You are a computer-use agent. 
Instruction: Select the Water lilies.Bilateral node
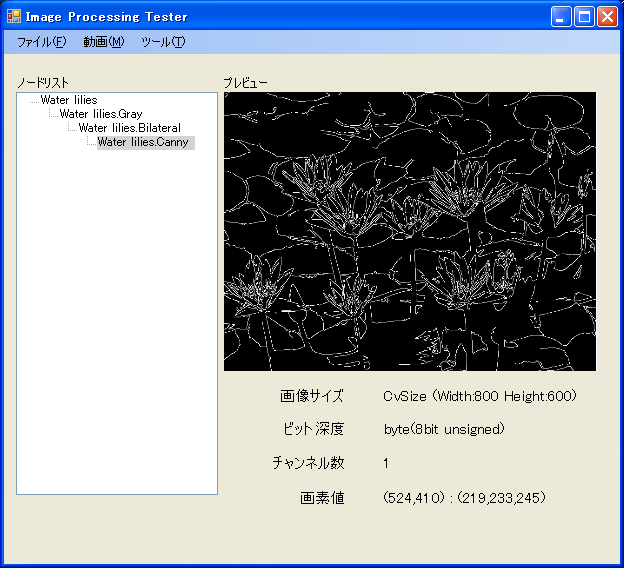(129, 128)
